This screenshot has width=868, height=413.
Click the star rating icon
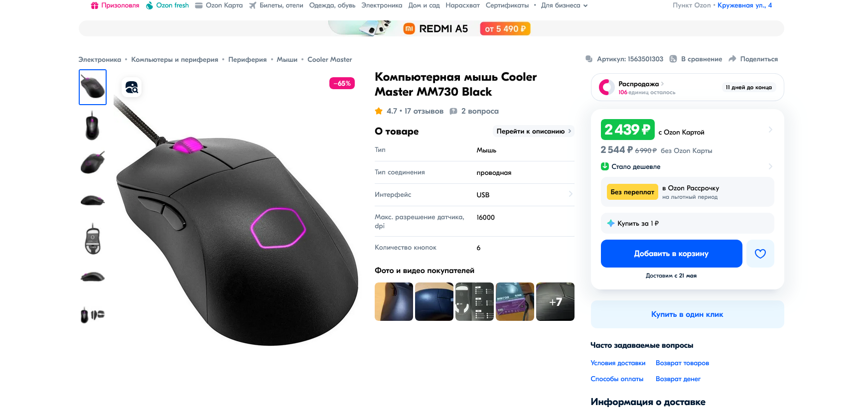[x=379, y=111]
